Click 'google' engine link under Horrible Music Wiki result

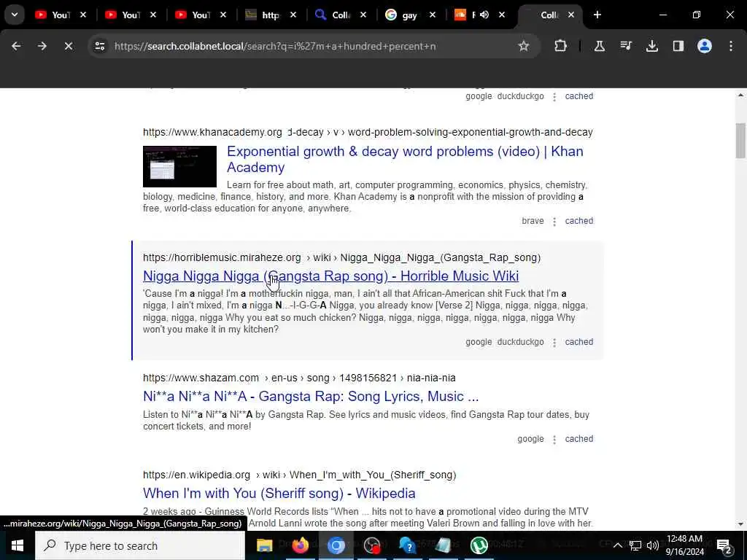click(x=479, y=342)
